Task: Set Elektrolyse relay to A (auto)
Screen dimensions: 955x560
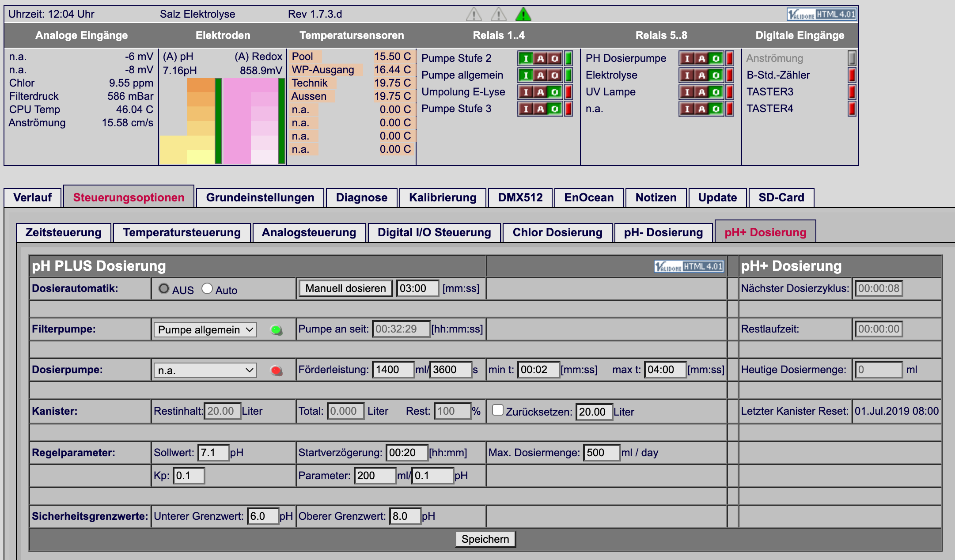Action: click(x=701, y=75)
